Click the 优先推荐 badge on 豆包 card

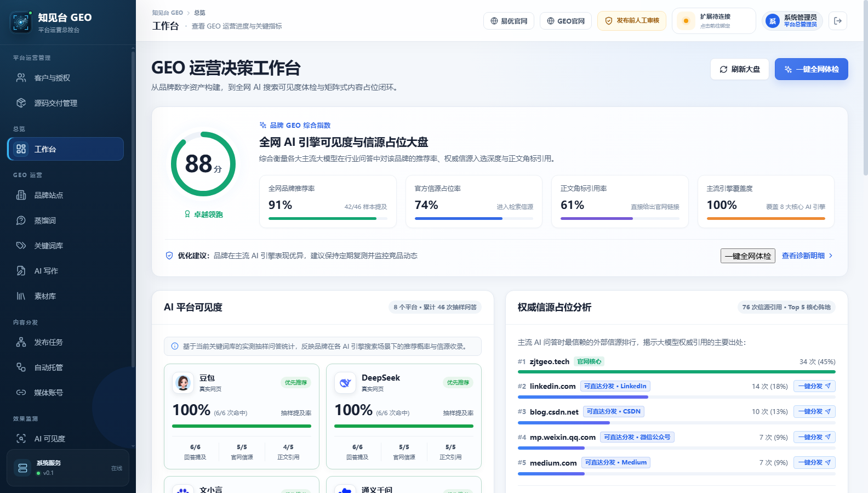(x=296, y=382)
